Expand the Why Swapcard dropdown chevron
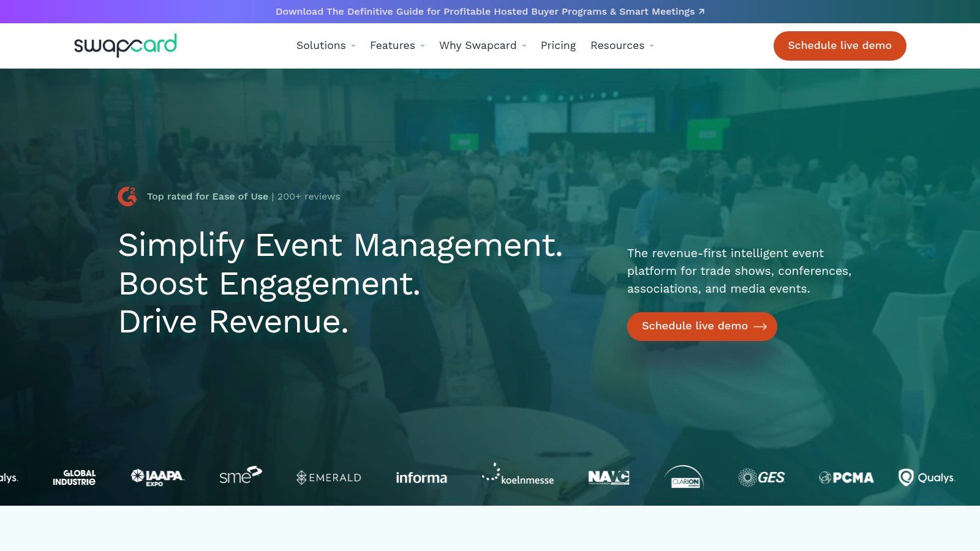The image size is (980, 551). 524,46
